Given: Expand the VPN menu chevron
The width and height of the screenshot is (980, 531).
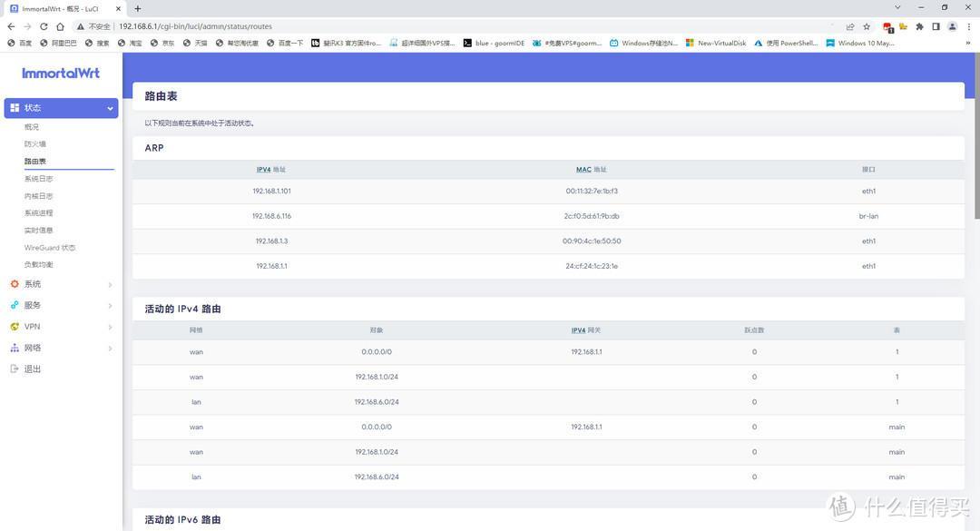Looking at the screenshot, I should tap(110, 327).
